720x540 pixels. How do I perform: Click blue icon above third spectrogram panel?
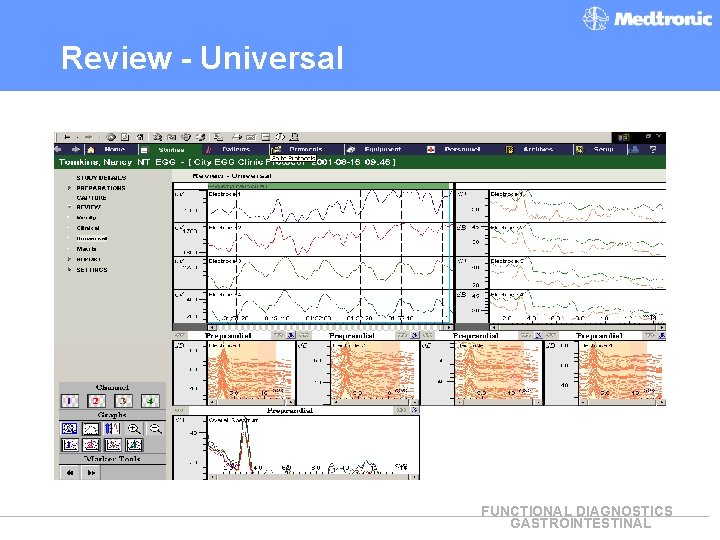click(x=539, y=336)
